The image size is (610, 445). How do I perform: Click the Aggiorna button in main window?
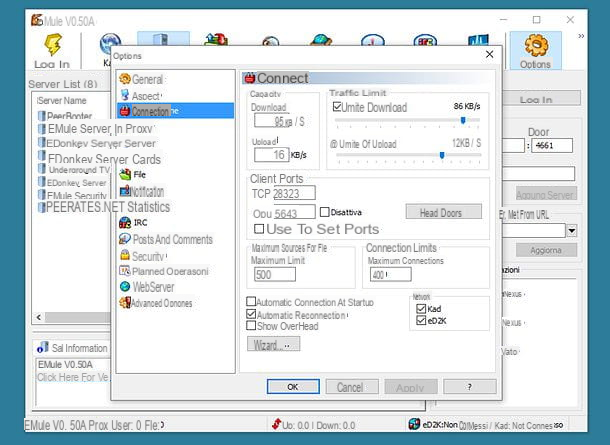[546, 250]
